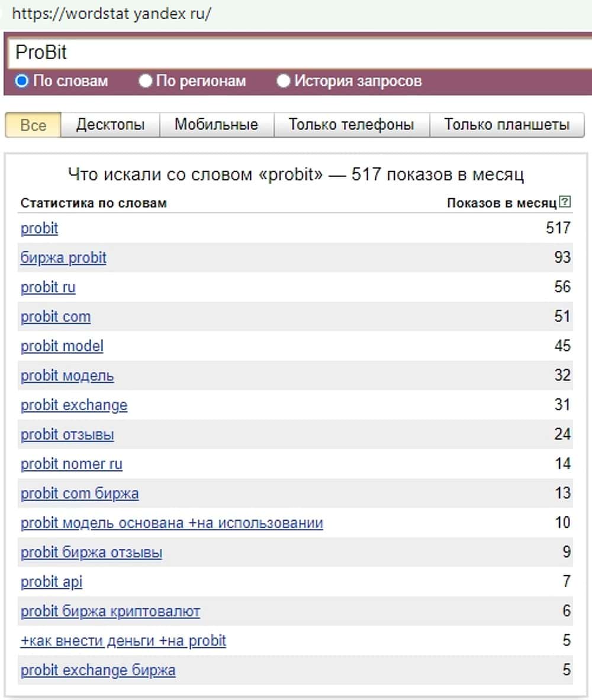The image size is (592, 700).
Task: Open the probit модель link
Action: [x=67, y=376]
